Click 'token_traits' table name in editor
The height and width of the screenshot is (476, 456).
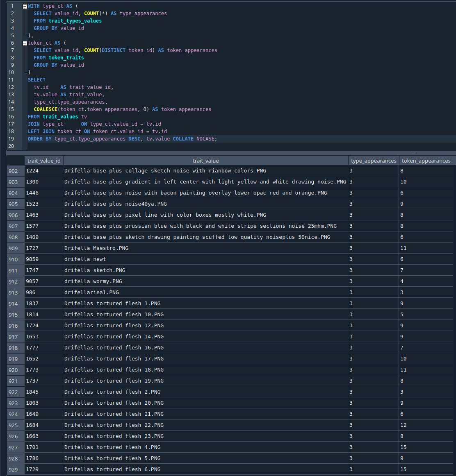point(66,58)
